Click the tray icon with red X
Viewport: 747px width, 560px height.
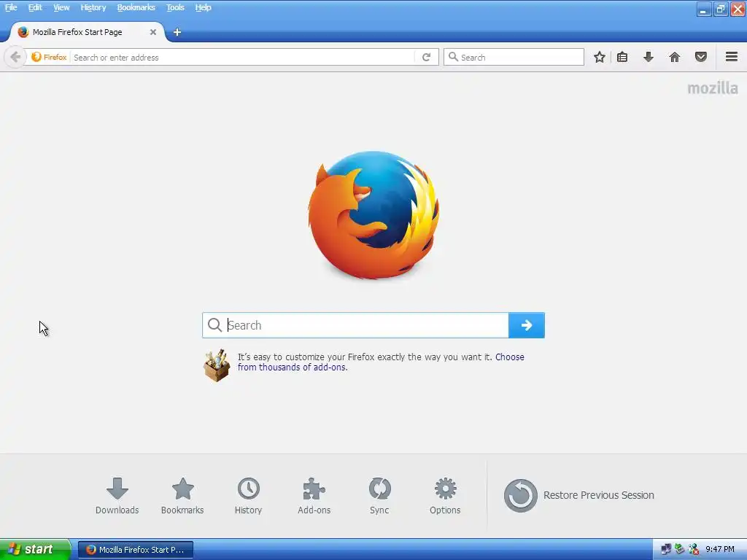693,549
